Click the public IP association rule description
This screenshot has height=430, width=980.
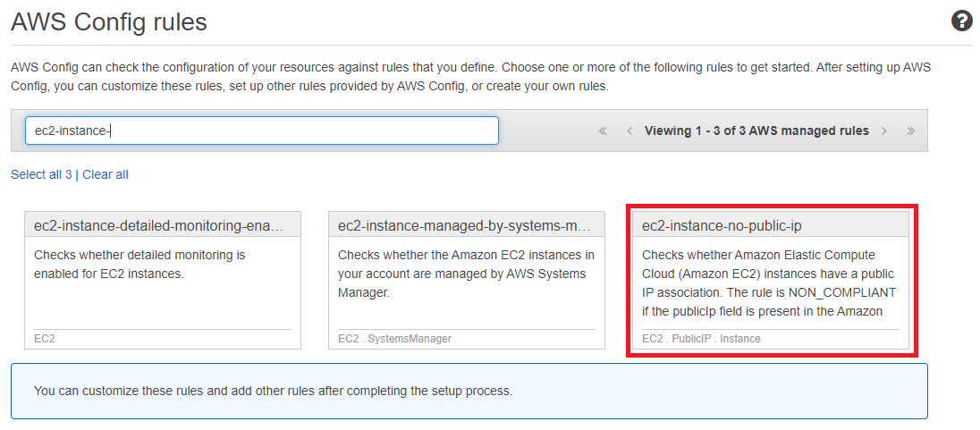click(769, 283)
